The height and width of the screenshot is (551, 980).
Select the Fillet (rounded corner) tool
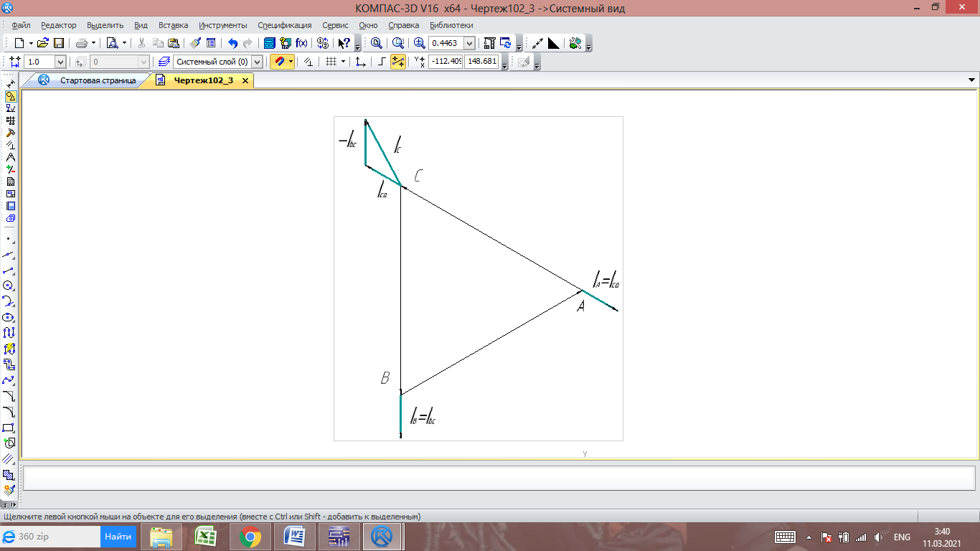[x=9, y=412]
